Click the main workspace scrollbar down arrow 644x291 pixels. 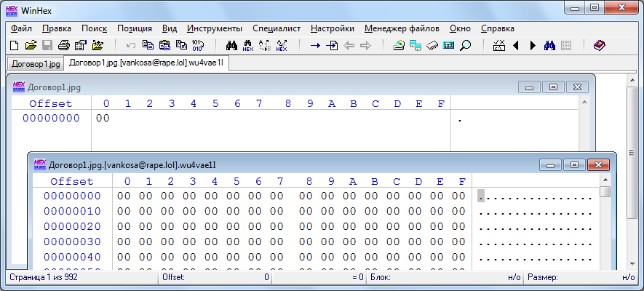pyautogui.click(x=632, y=263)
